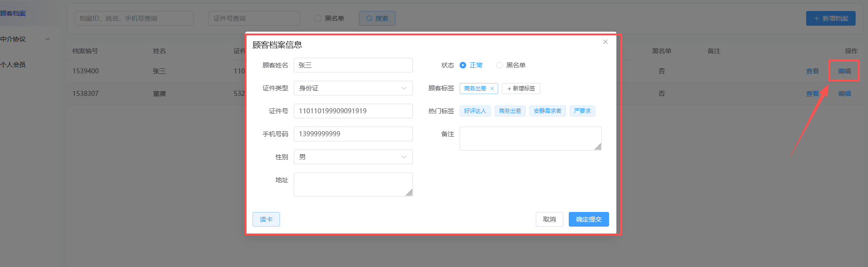Viewport: 868px width, 267px height.
Task: Focus the 证件号 input in the dialog
Action: click(x=353, y=111)
